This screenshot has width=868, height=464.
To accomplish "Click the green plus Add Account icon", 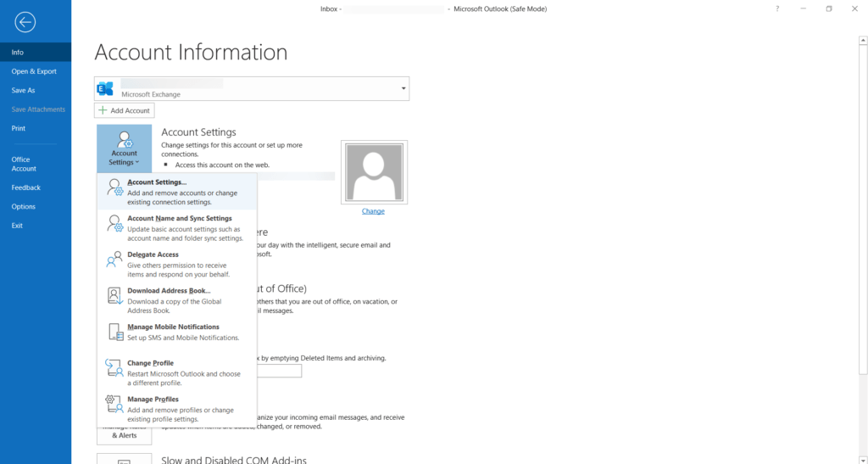I will click(x=103, y=110).
